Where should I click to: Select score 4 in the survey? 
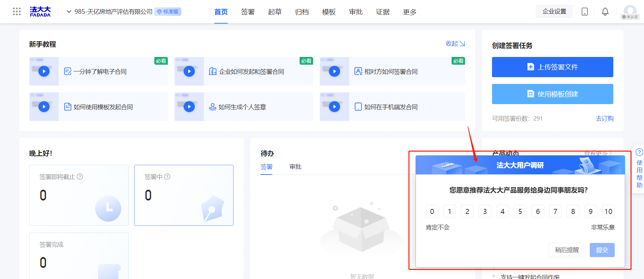pyautogui.click(x=502, y=211)
